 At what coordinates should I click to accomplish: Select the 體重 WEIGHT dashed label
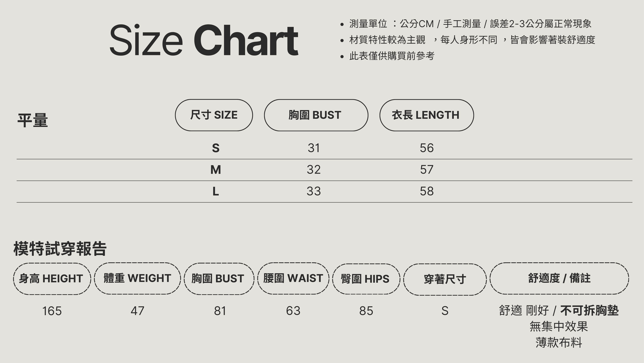[x=137, y=278]
